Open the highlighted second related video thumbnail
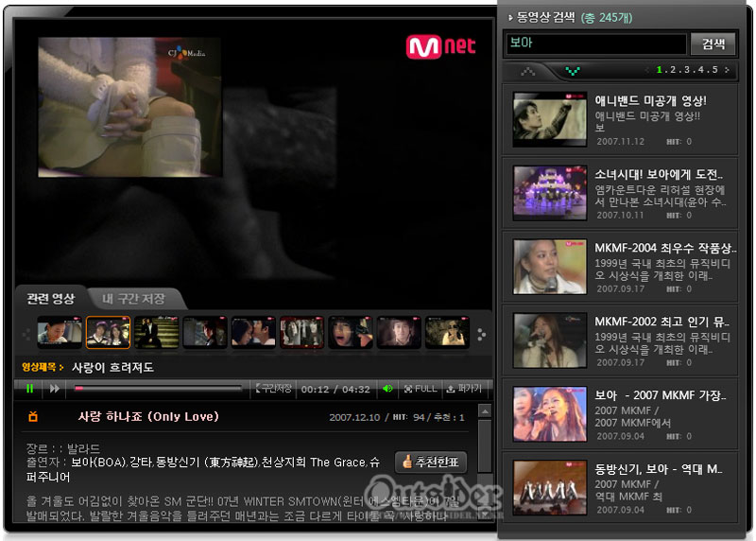Viewport: 756px width, 541px height. 108,333
